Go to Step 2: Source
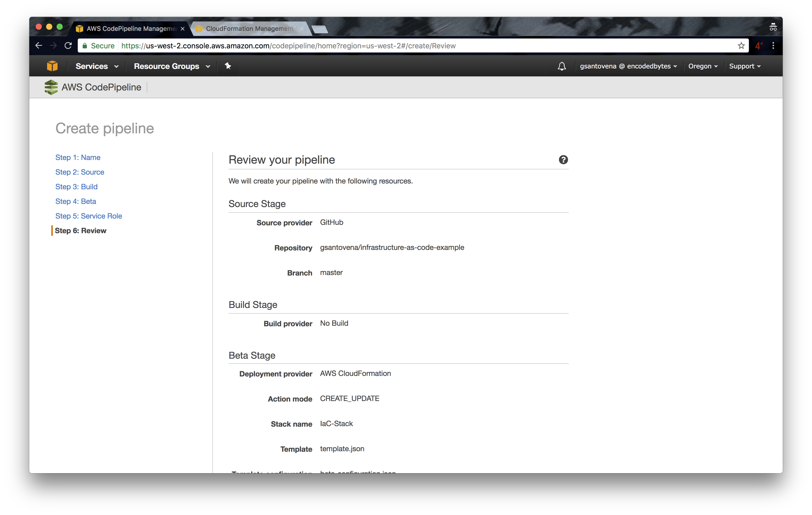This screenshot has height=515, width=812. click(x=80, y=172)
